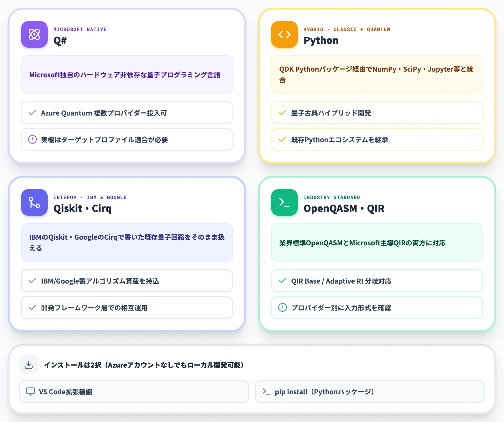The width and height of the screenshot is (504, 422).
Task: Click the 既存Pythonエコシステムを継承 text
Action: pyautogui.click(x=340, y=140)
